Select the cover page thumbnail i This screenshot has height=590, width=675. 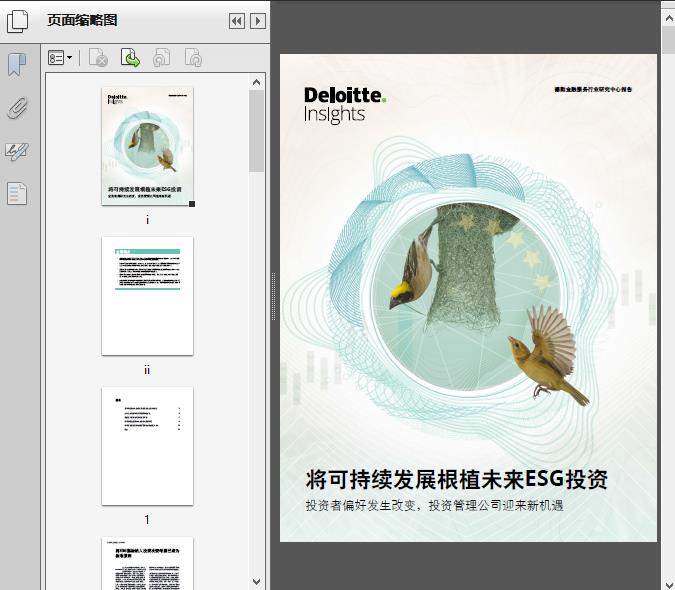[147, 146]
